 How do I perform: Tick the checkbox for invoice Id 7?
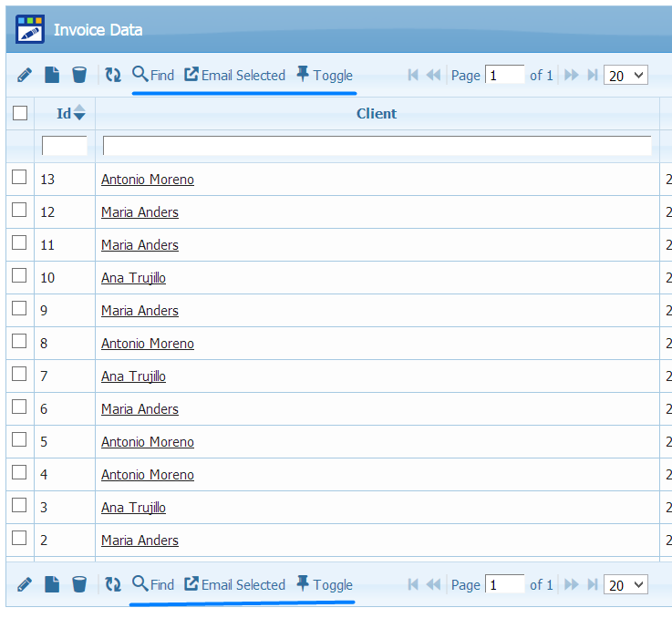pos(19,375)
